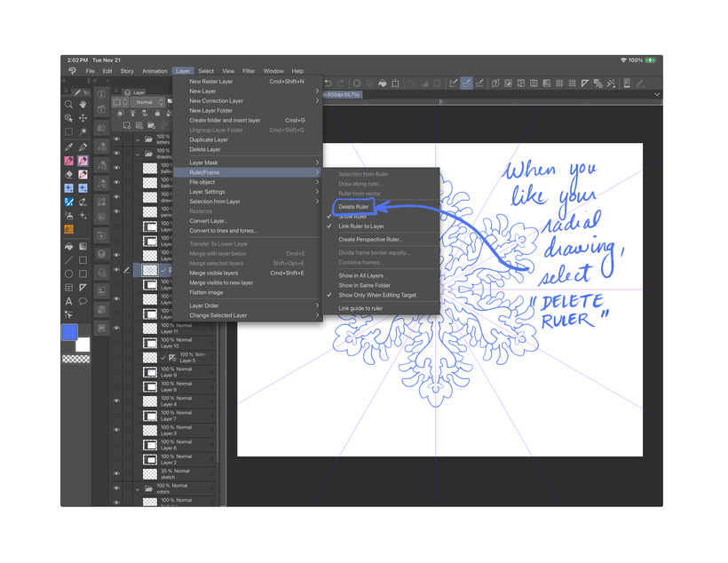Select the Layer 3 thumbnail

[x=150, y=431]
